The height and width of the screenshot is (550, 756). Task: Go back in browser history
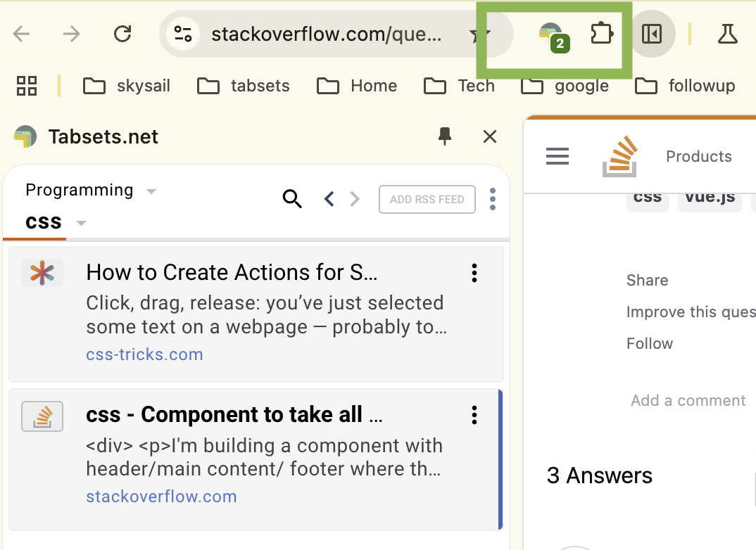[21, 34]
